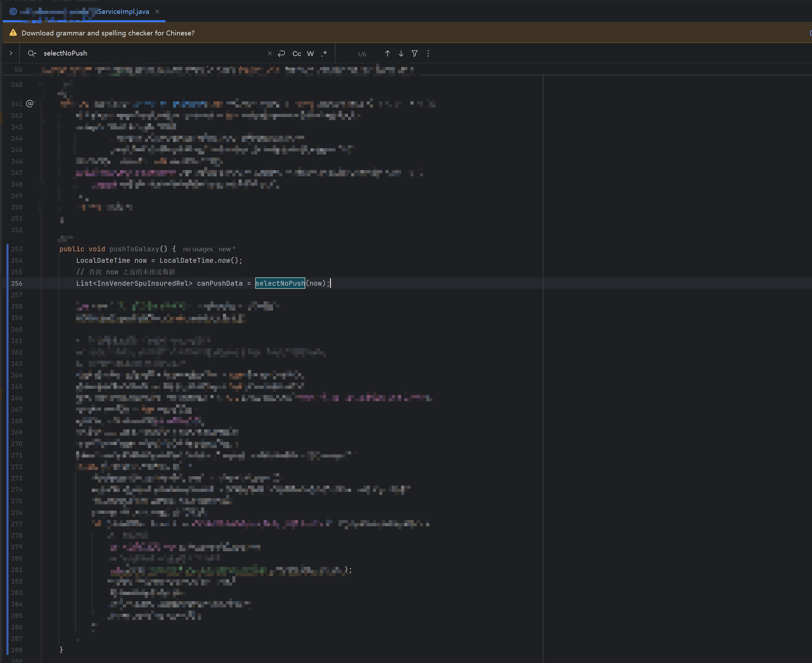
Task: Click the Java class icon on the tab
Action: (13, 11)
